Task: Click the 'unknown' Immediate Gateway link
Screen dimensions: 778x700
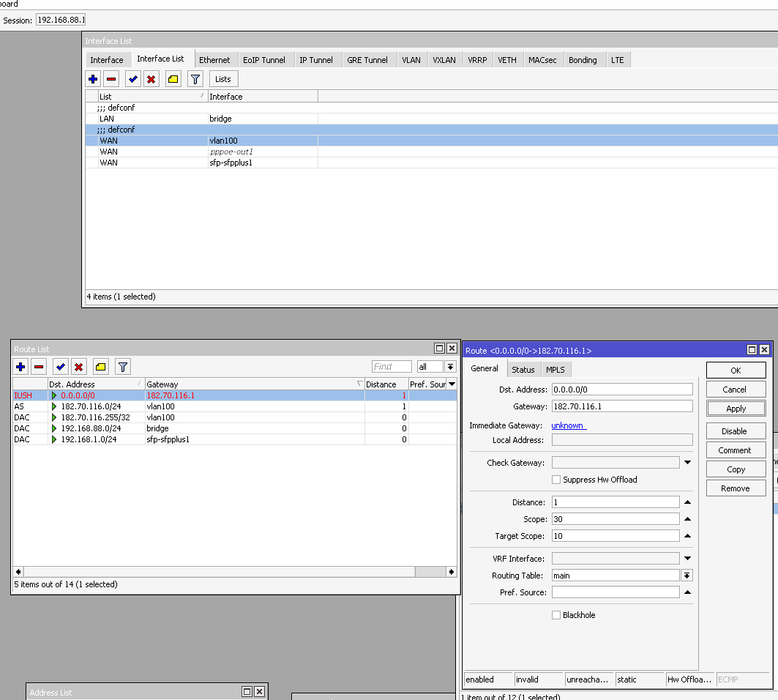Action: [568, 425]
